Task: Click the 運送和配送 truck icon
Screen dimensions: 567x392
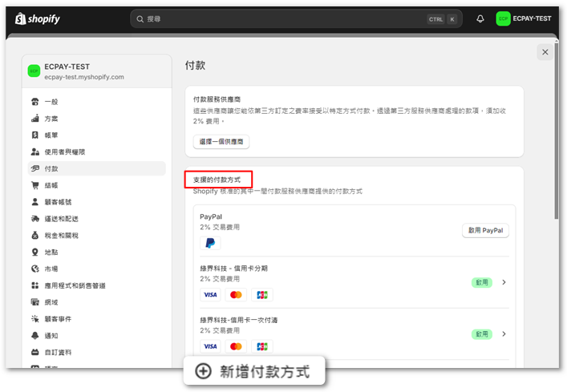Action: pos(35,219)
